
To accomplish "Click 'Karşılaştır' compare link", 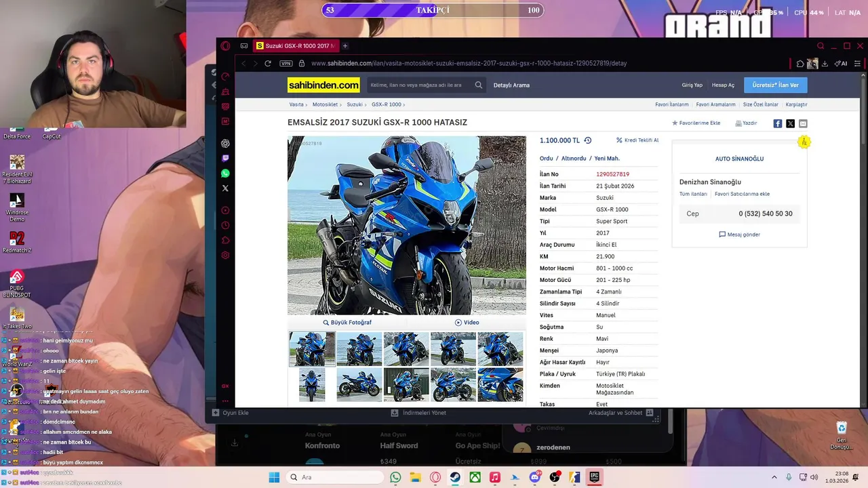I will click(x=796, y=104).
